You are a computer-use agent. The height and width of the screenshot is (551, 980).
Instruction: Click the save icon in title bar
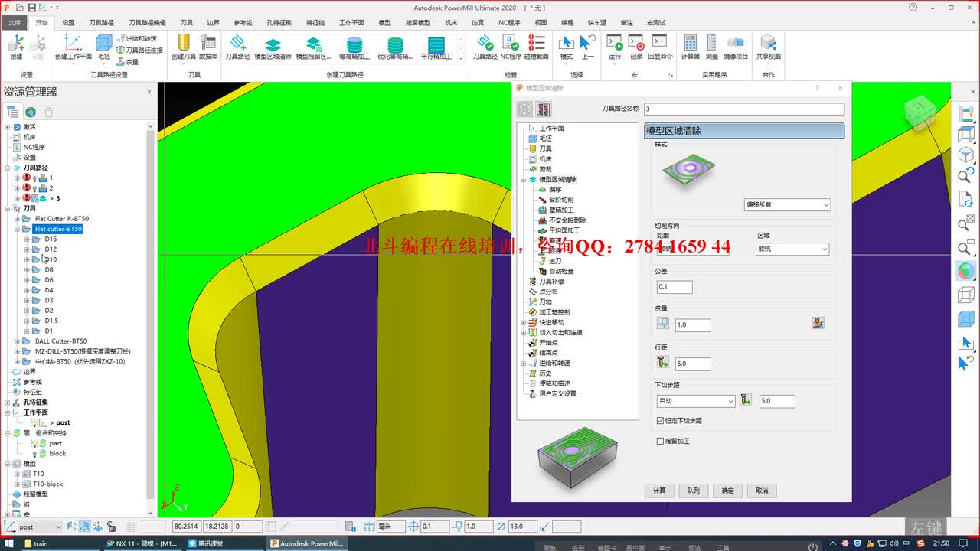[31, 7]
